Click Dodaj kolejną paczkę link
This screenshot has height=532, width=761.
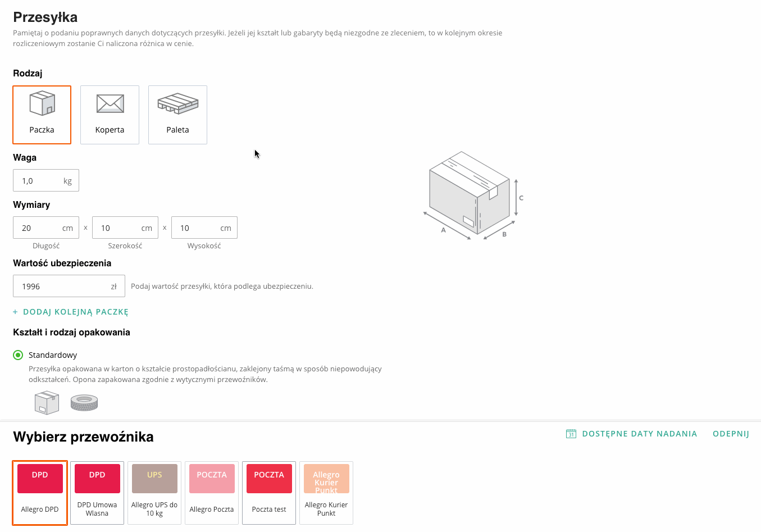point(71,312)
